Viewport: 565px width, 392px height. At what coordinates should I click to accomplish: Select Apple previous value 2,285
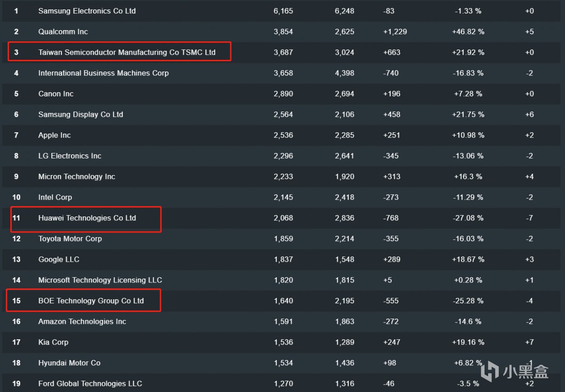pos(345,135)
